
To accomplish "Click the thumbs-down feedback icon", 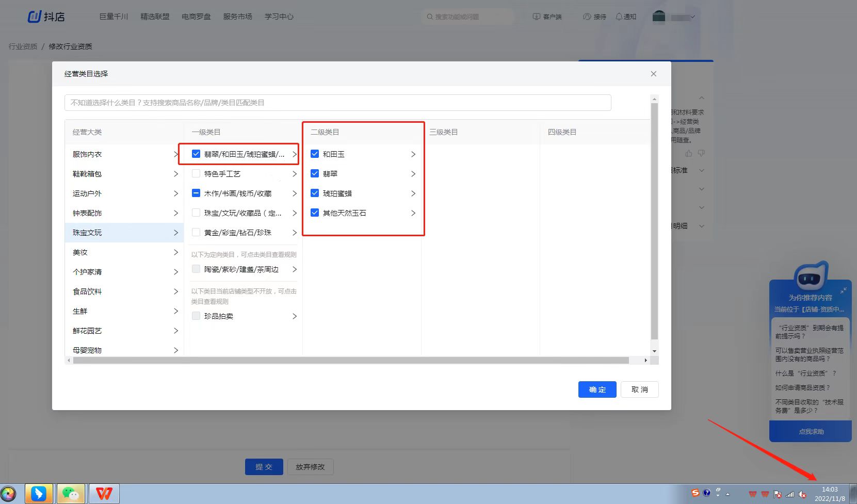I will click(701, 154).
